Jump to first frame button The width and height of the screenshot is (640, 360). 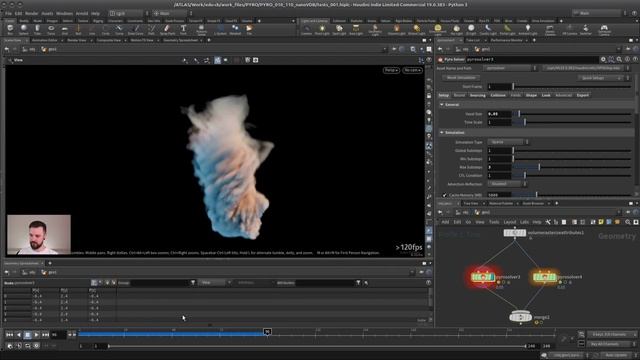9,335
